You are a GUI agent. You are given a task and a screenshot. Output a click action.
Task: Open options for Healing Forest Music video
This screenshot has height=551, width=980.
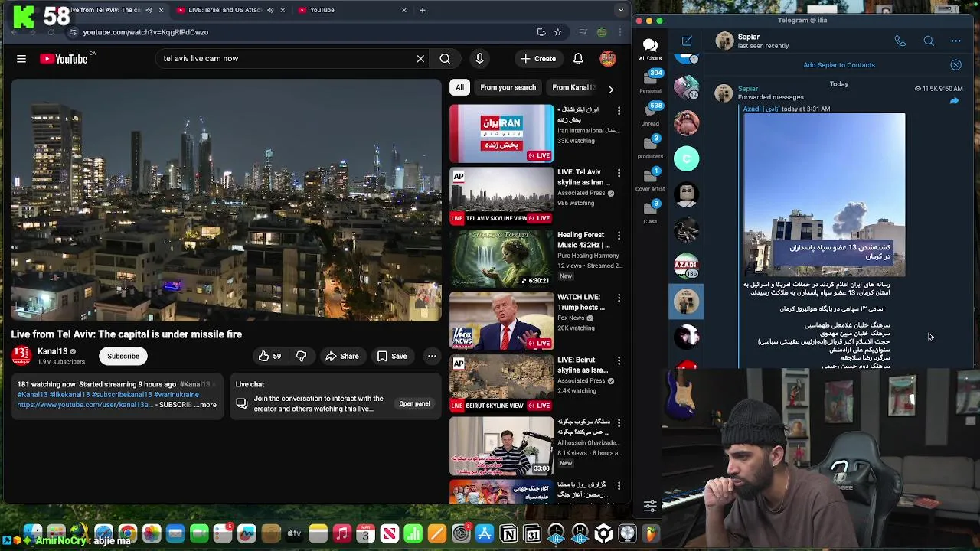[619, 236]
